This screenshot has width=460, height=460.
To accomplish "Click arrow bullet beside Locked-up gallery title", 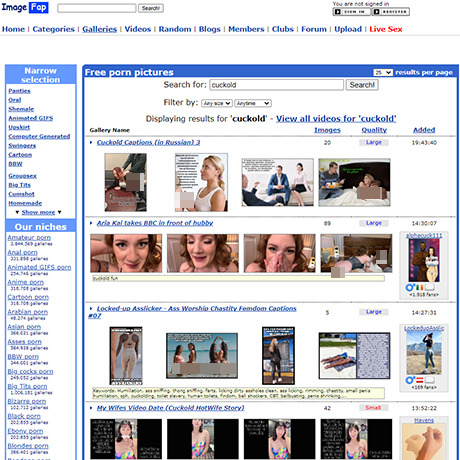I will click(91, 308).
